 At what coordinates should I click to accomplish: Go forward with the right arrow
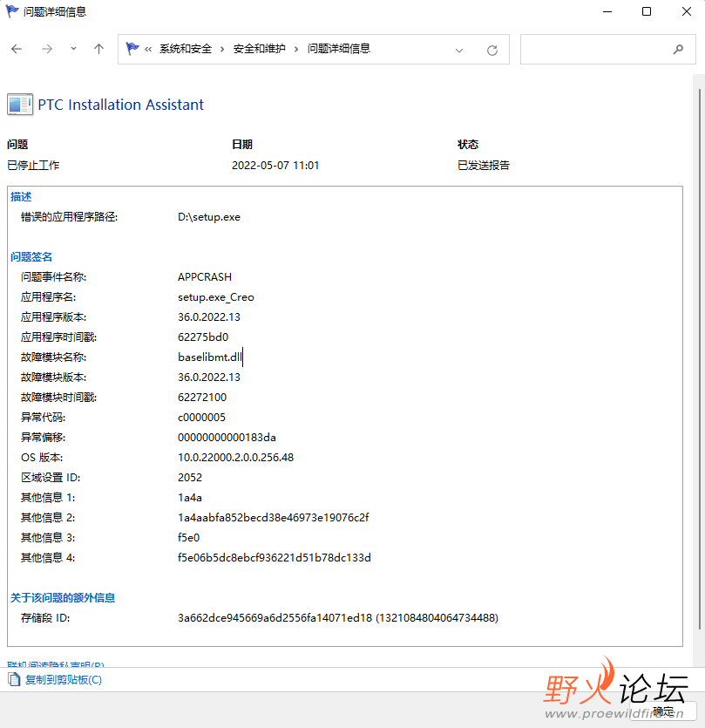coord(47,49)
